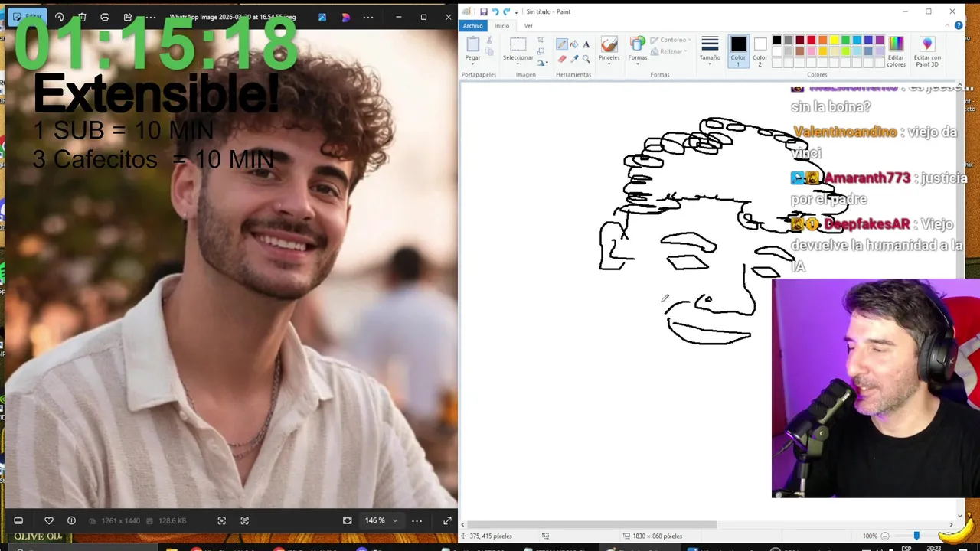Select Color 2 in Paint
This screenshot has width=980, height=551.
[x=759, y=51]
